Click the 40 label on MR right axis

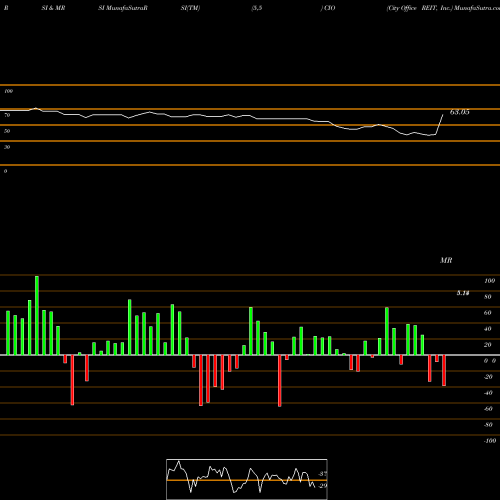tap(488, 329)
